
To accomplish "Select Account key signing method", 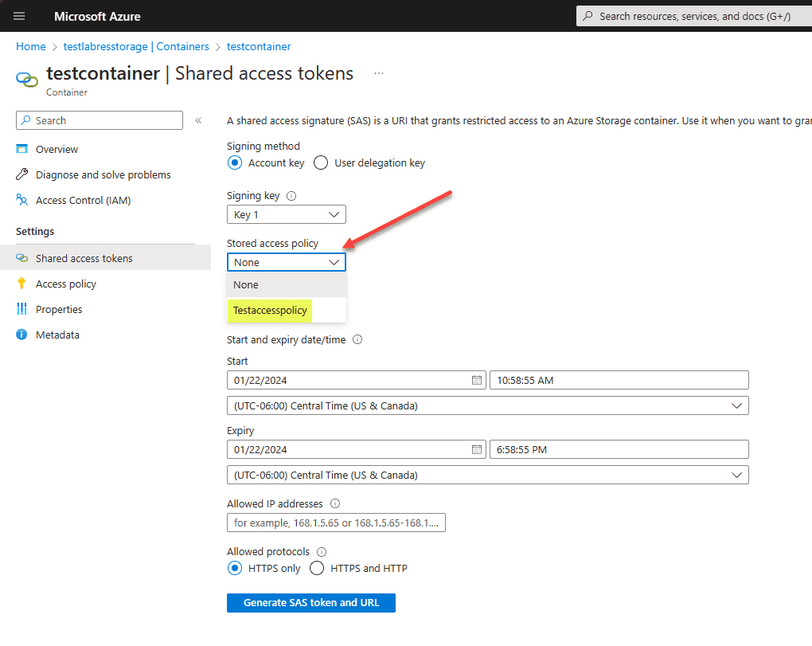I will pyautogui.click(x=235, y=162).
